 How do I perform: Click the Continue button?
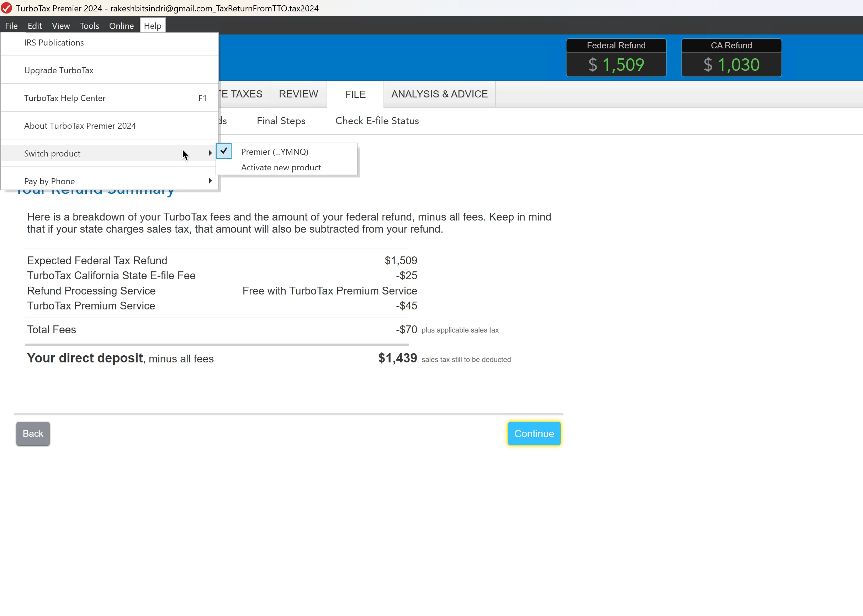(x=534, y=434)
